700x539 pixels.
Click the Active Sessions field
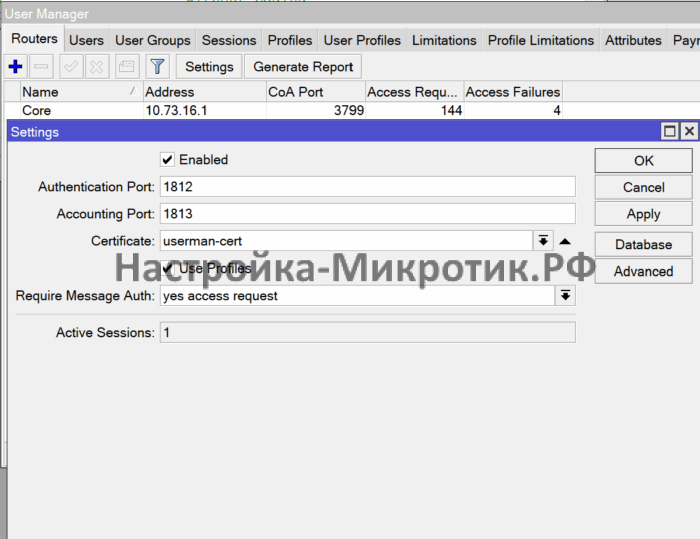[x=368, y=333]
